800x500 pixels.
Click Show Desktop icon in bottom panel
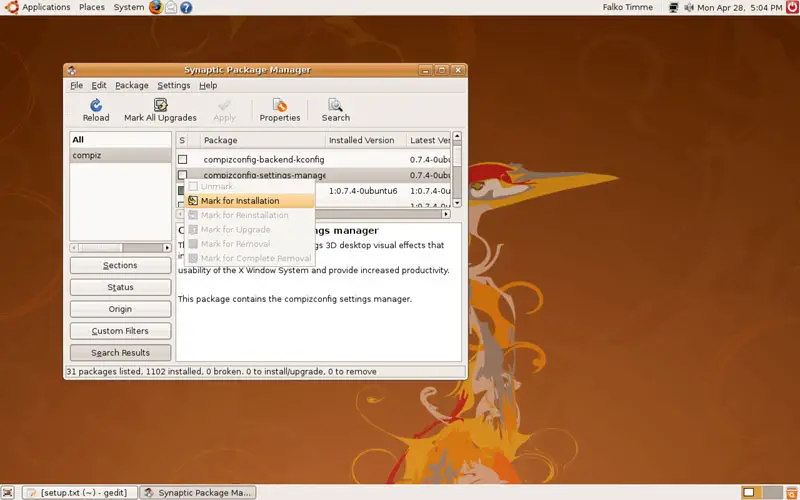8,492
